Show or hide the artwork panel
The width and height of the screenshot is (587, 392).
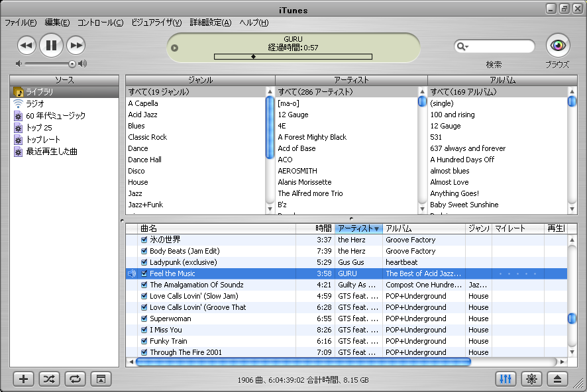[x=100, y=379]
